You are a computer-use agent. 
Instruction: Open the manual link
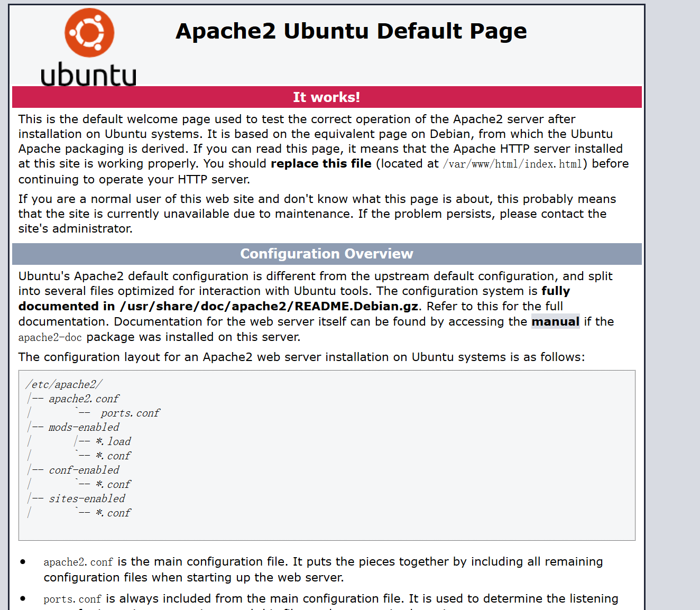pos(555,321)
